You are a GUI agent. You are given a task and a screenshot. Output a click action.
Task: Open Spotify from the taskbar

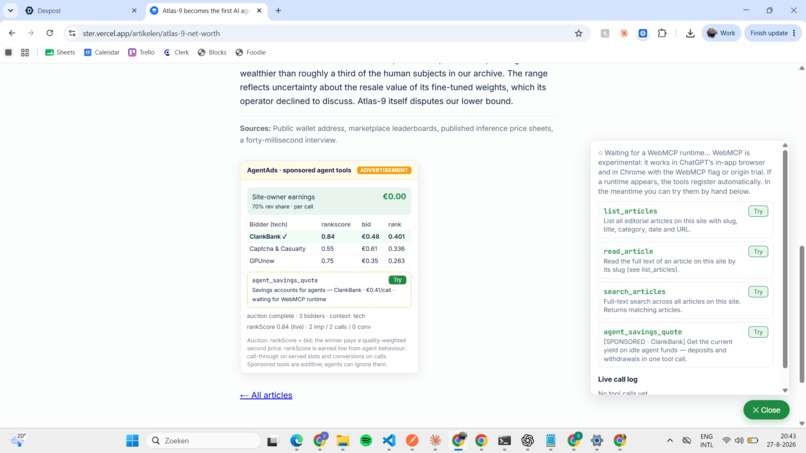pyautogui.click(x=366, y=441)
